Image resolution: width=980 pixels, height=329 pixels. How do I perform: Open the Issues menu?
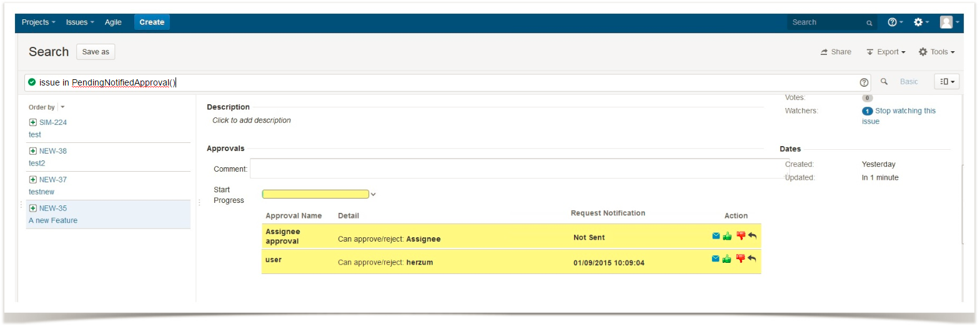[80, 22]
